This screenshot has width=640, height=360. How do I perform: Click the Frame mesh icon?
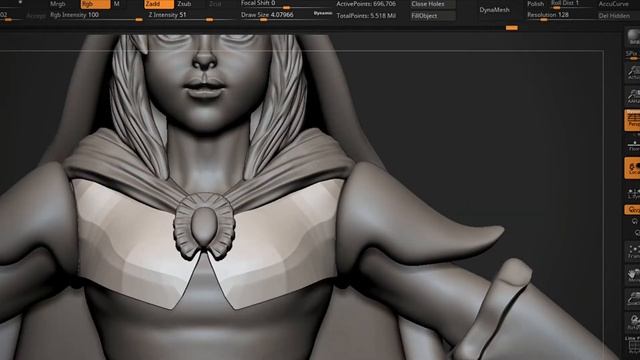tap(633, 251)
